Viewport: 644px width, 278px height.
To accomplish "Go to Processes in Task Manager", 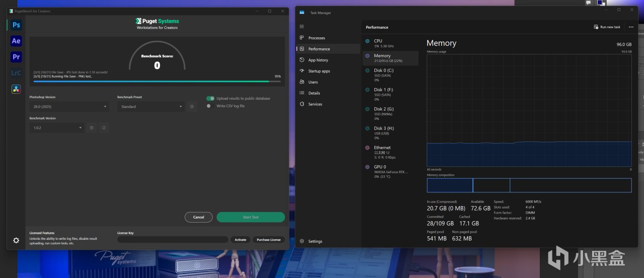I will (328, 38).
